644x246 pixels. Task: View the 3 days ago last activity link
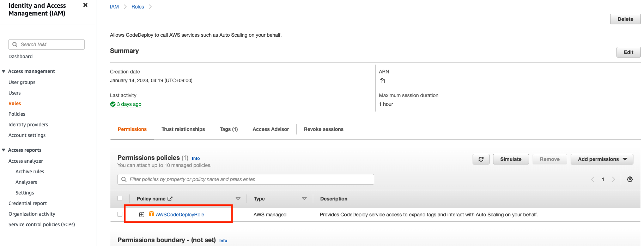129,104
